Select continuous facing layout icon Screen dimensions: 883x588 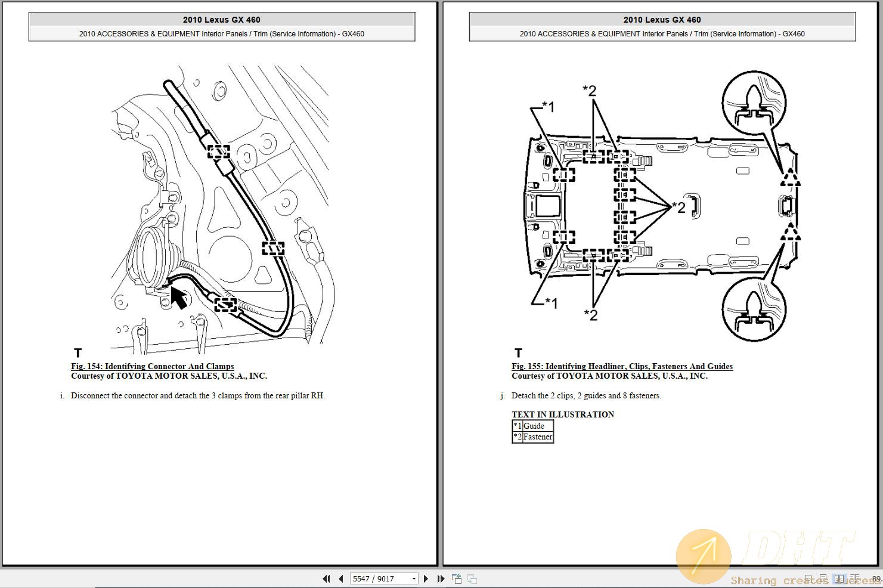point(854,579)
